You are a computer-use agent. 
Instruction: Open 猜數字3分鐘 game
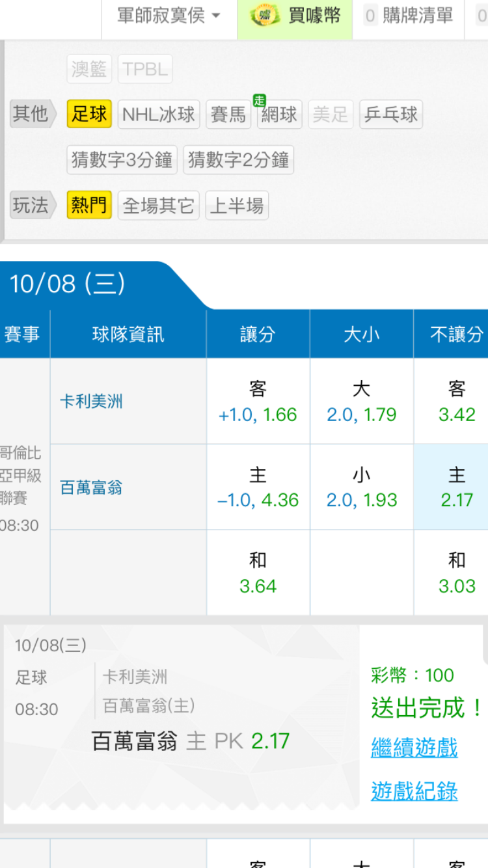tap(122, 160)
